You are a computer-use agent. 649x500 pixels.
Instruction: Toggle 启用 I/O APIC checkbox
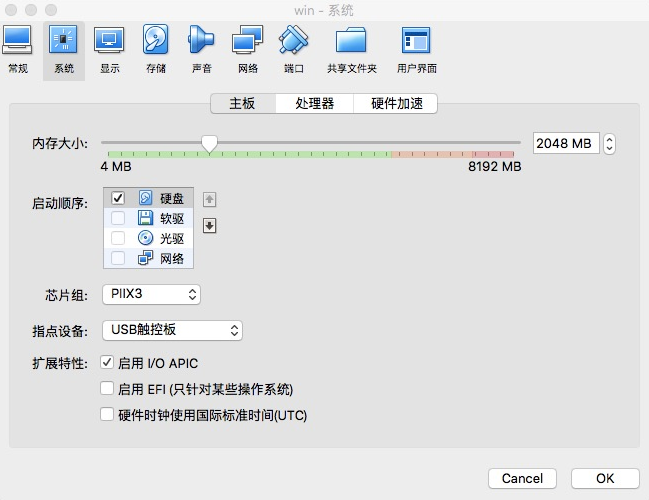[107, 363]
